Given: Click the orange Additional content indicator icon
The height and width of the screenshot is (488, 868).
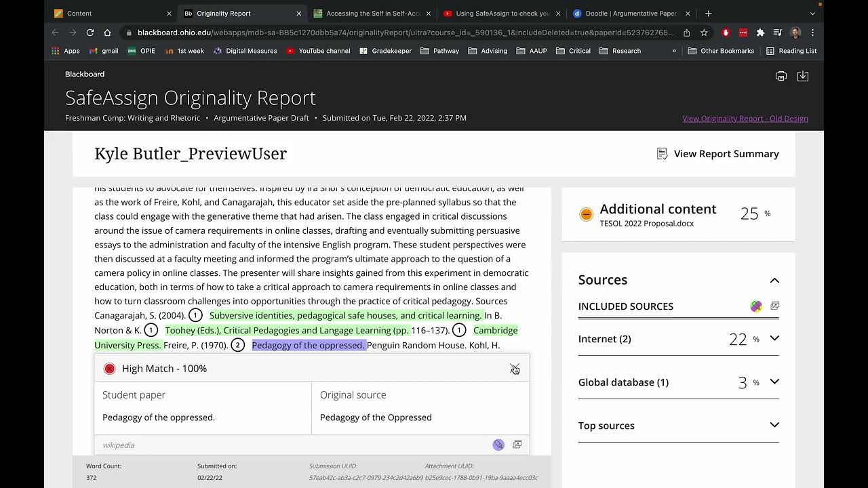Looking at the screenshot, I should tap(587, 214).
